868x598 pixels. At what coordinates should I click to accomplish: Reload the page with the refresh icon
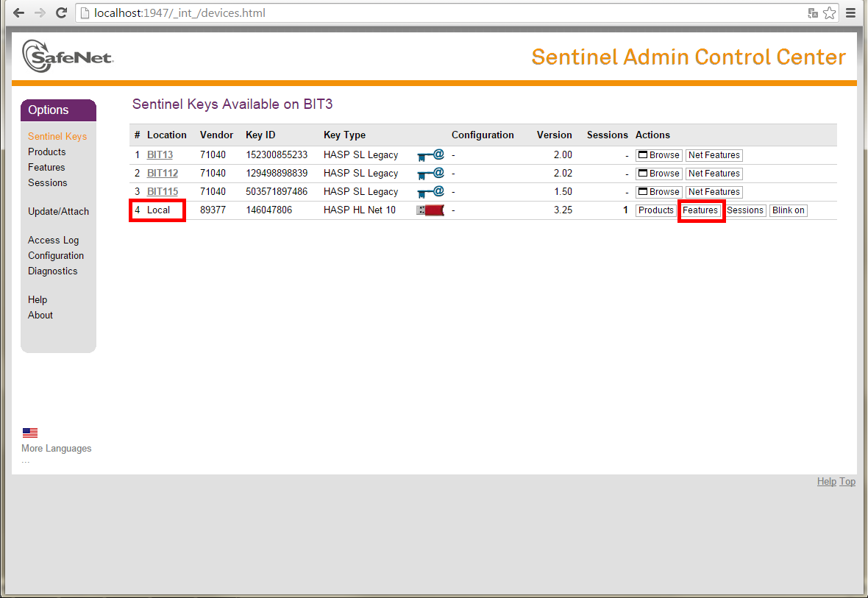[62, 13]
